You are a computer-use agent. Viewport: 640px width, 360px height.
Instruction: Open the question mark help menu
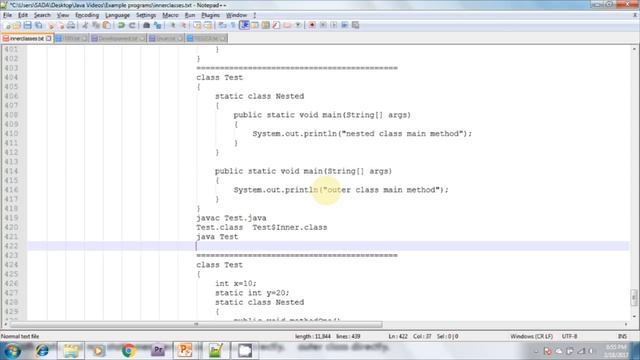pyautogui.click(x=254, y=15)
